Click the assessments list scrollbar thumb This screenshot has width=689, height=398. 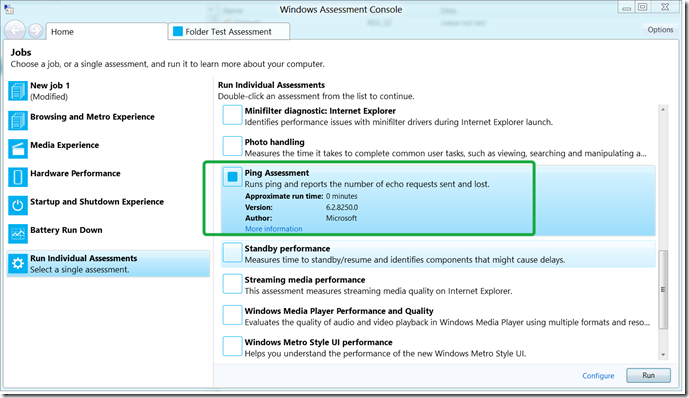pyautogui.click(x=663, y=289)
